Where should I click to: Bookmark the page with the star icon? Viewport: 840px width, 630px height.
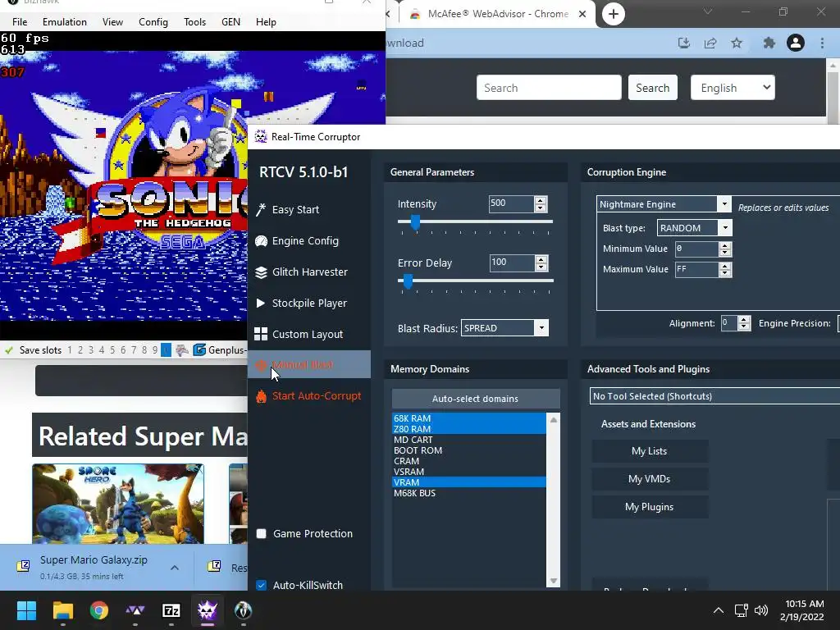coord(737,43)
